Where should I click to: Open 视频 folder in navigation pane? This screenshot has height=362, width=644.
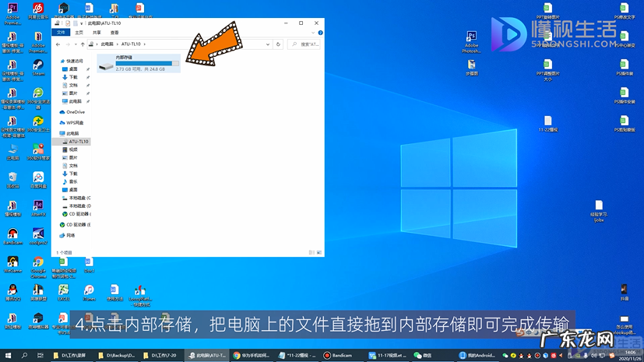70,149
